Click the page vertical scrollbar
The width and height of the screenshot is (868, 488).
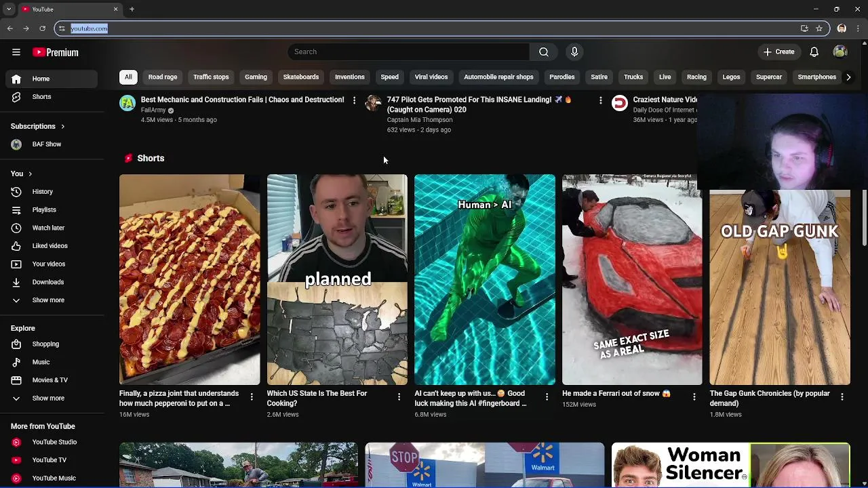point(864,217)
